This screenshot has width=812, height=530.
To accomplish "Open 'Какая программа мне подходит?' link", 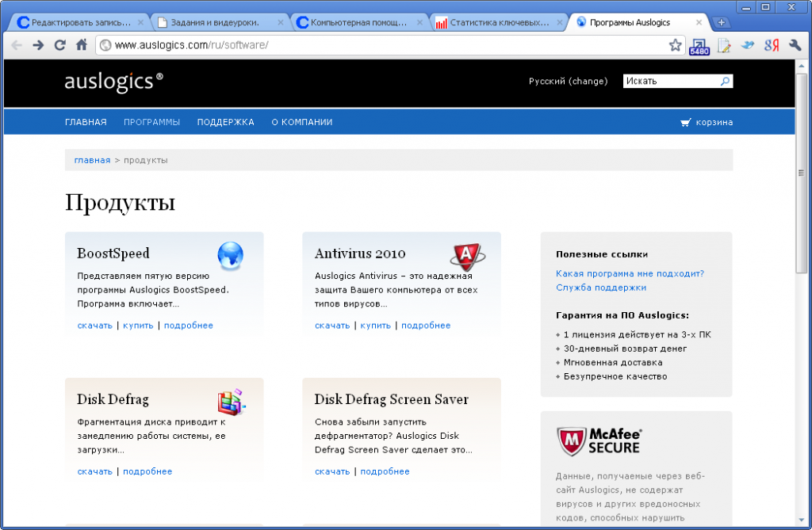I will coord(630,273).
